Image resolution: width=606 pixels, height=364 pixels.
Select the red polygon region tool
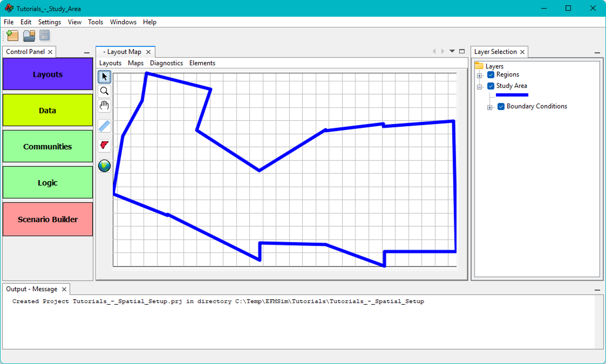104,145
